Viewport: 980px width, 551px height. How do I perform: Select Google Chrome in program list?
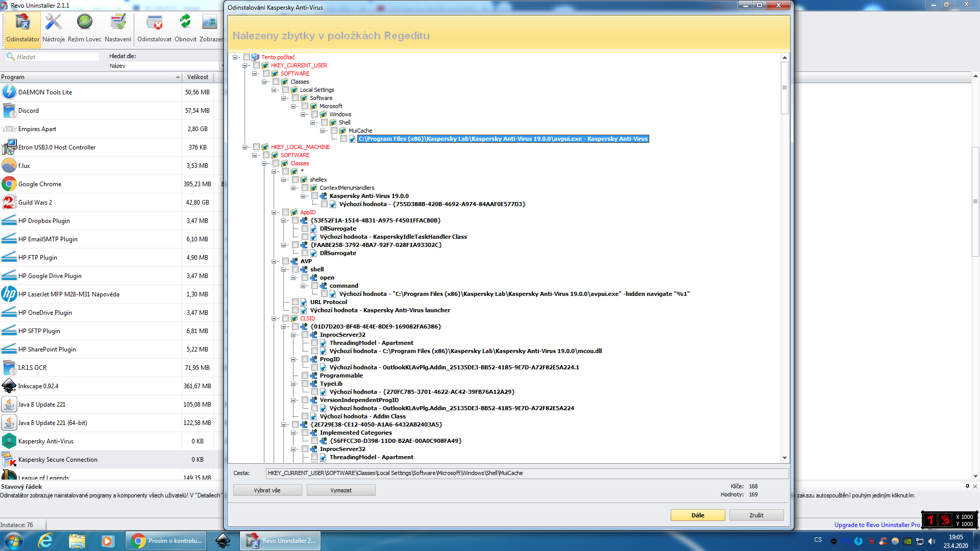[40, 184]
